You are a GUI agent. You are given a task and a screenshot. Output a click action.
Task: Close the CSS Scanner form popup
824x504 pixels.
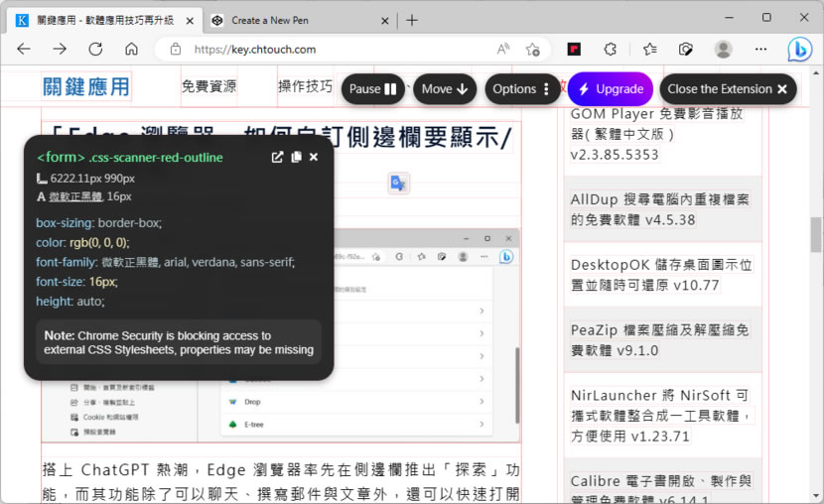click(314, 157)
